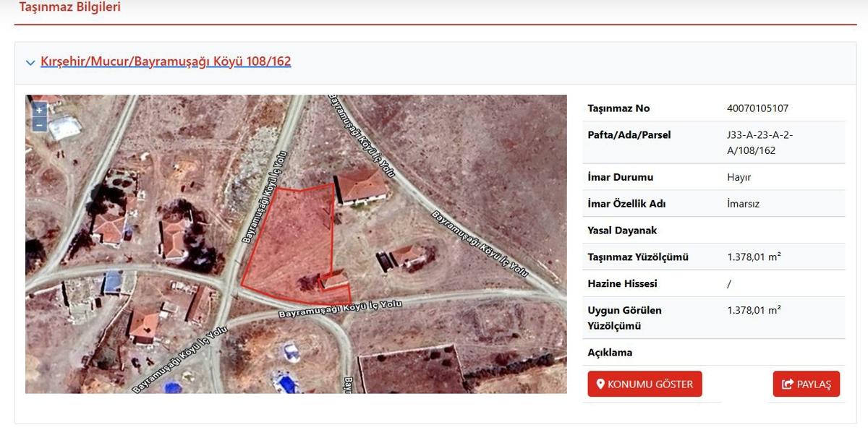
Task: Select the Taşınmaz No value 40070105107
Action: point(757,108)
